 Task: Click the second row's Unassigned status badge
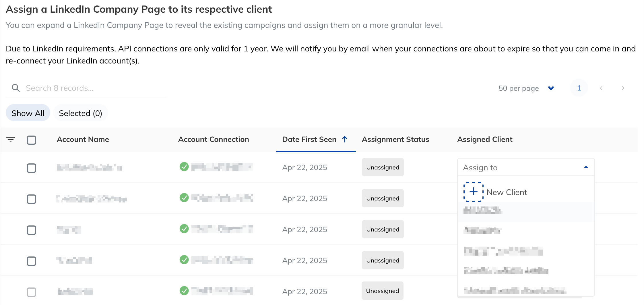click(x=383, y=198)
